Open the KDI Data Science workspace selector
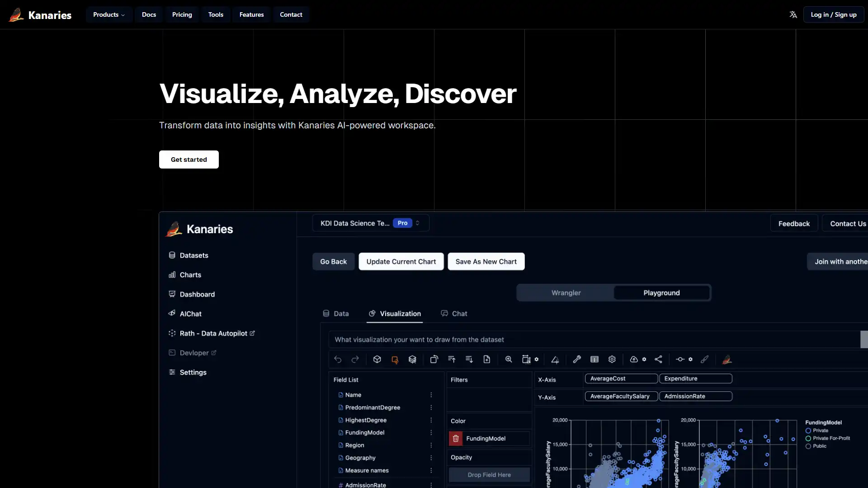The image size is (868, 488). tap(371, 223)
